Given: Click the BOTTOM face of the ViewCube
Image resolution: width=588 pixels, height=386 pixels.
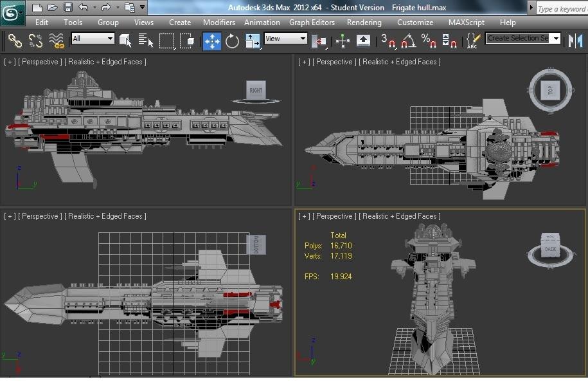Looking at the screenshot, I should 256,244.
